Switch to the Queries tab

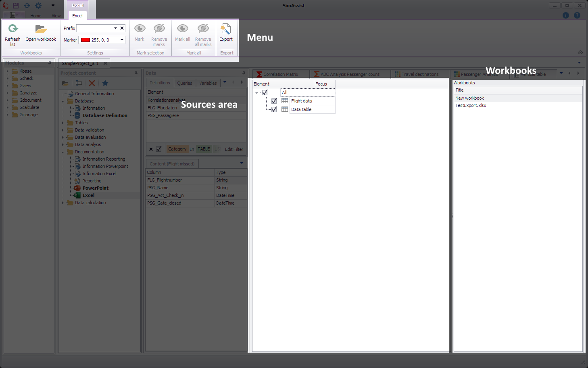tap(184, 82)
